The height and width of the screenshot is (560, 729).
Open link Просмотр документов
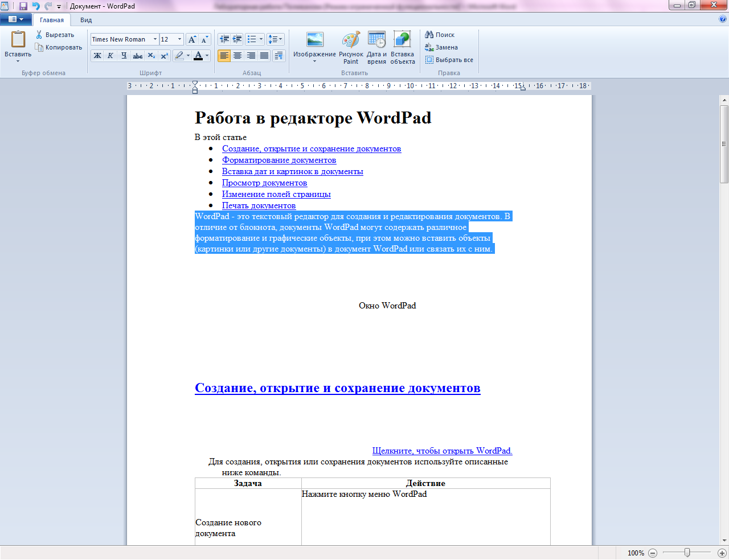pos(264,183)
